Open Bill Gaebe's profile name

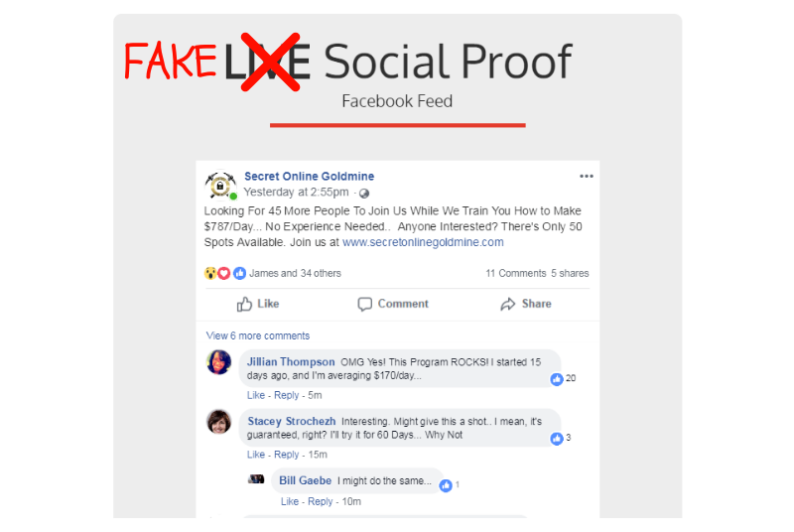pyautogui.click(x=306, y=480)
